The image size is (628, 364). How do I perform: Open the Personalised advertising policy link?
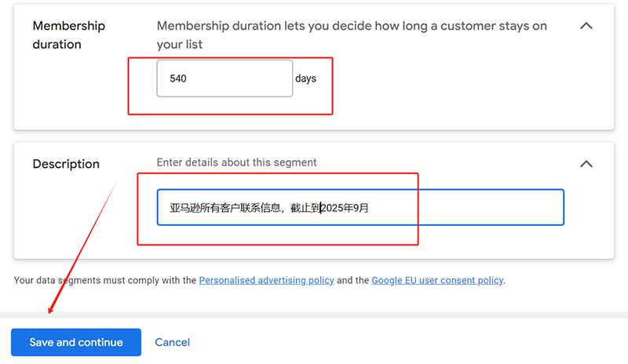[266, 280]
